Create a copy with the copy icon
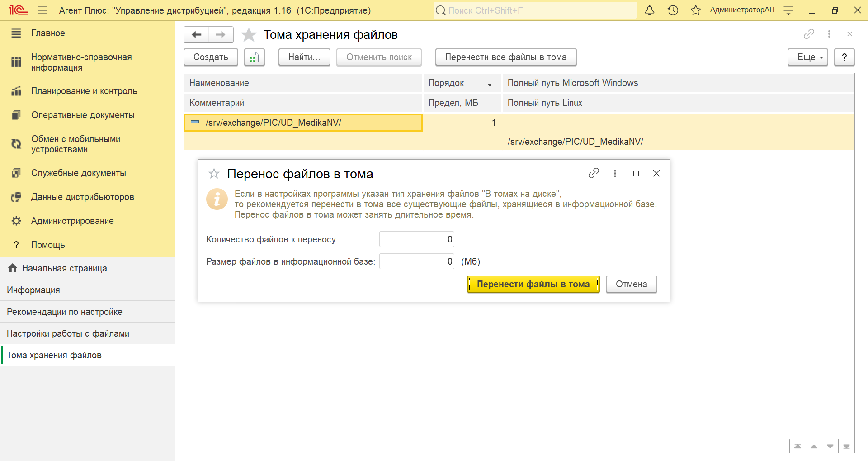 [x=255, y=57]
